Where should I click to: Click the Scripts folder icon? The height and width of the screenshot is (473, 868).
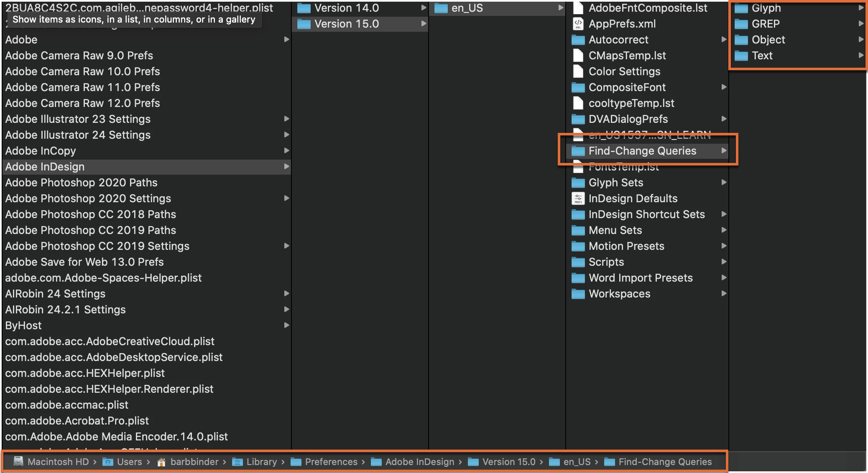click(x=578, y=262)
